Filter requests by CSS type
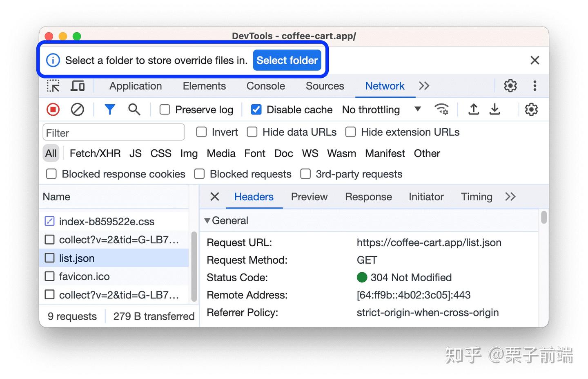 point(161,153)
